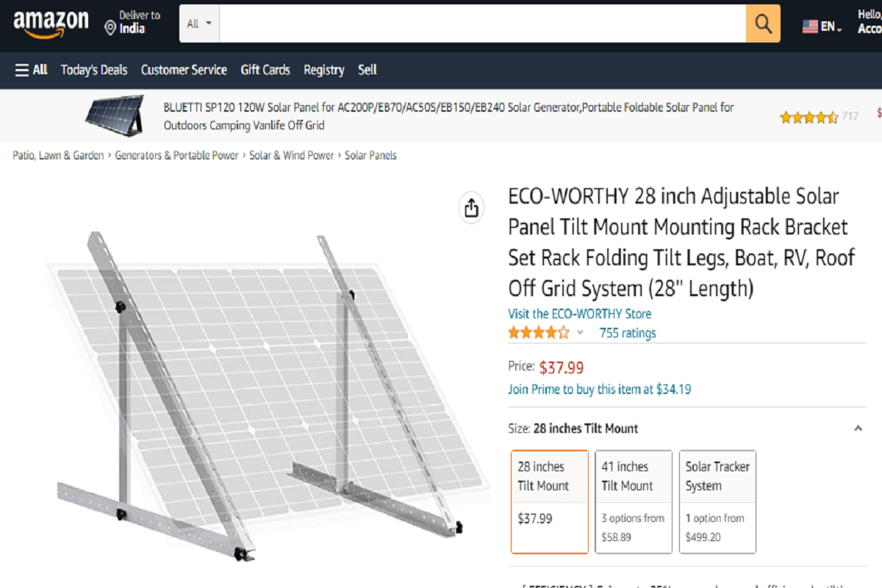The image size is (882, 588).
Task: Open search with the magnifying glass icon
Action: tap(762, 23)
